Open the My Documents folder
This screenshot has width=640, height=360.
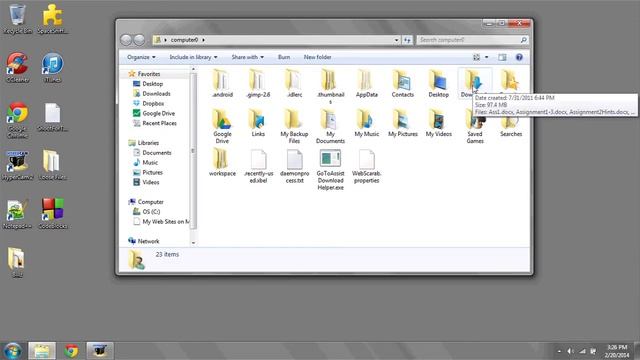click(x=330, y=127)
